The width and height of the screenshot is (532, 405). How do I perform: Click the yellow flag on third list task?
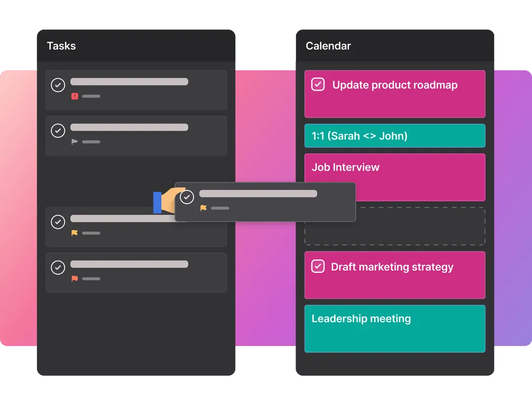pyautogui.click(x=75, y=233)
